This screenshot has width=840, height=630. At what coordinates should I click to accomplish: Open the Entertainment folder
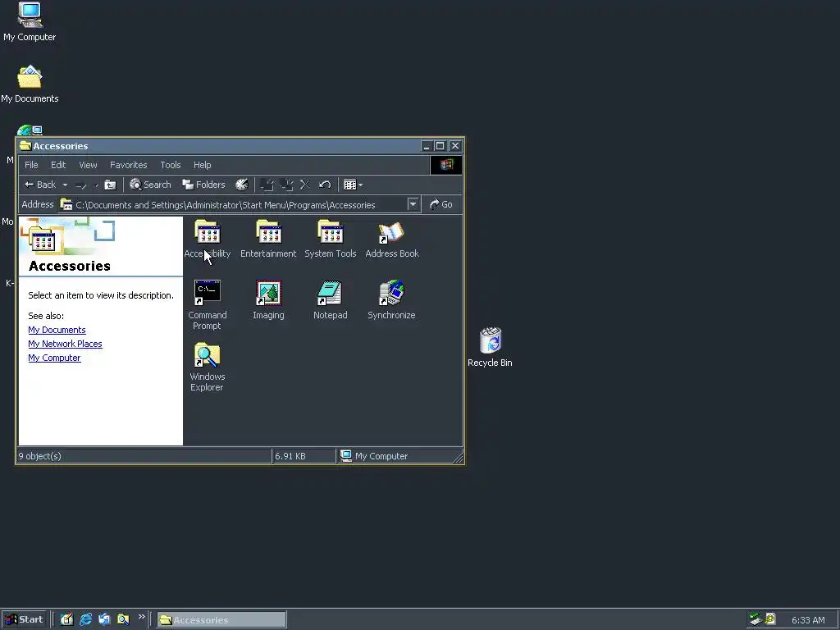(x=268, y=239)
